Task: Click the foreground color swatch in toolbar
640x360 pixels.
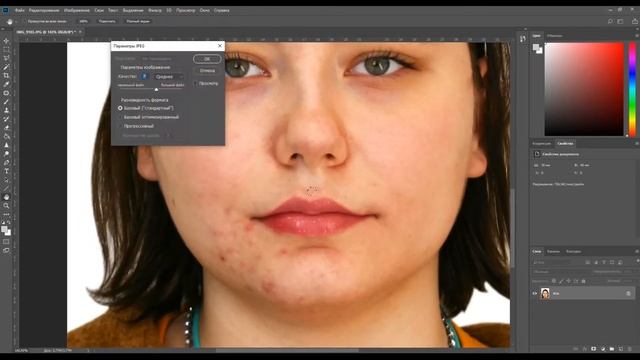Action: [4, 230]
